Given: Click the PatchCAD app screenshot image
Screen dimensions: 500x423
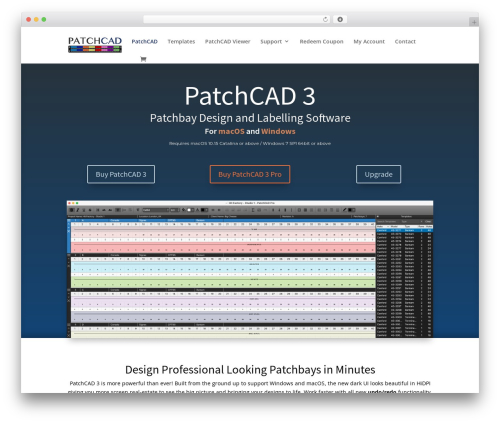Looking at the screenshot, I should pyautogui.click(x=250, y=269).
